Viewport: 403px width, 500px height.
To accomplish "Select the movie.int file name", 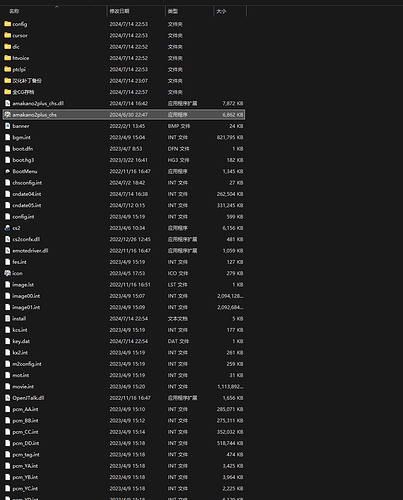I will point(23,387).
